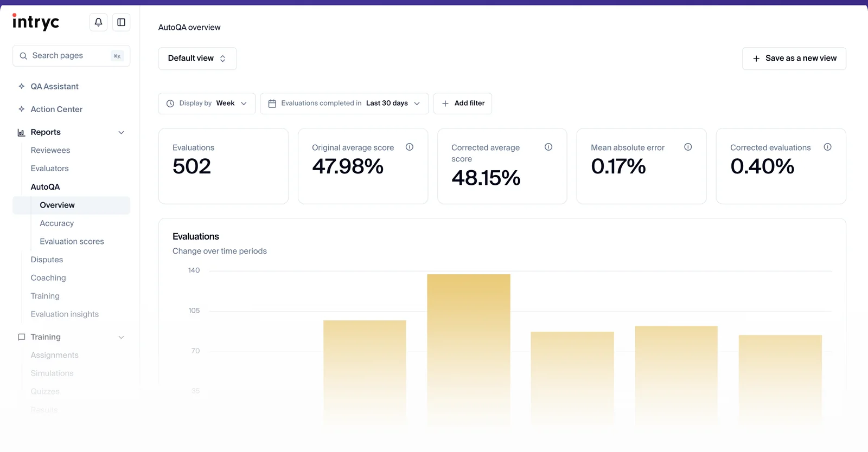Show info for Corrected evaluations
The height and width of the screenshot is (452, 868).
[827, 147]
